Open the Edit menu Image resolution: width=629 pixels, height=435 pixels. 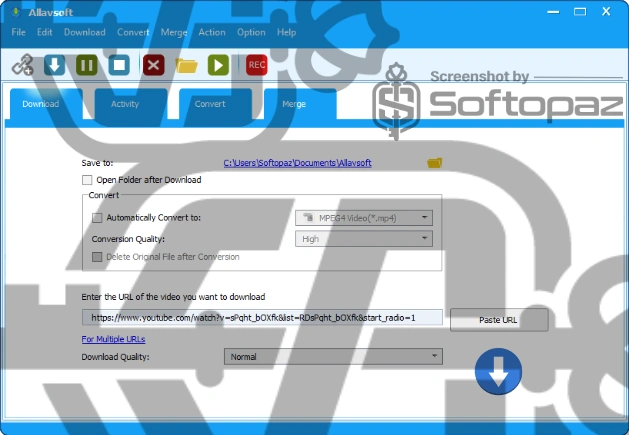(x=45, y=32)
